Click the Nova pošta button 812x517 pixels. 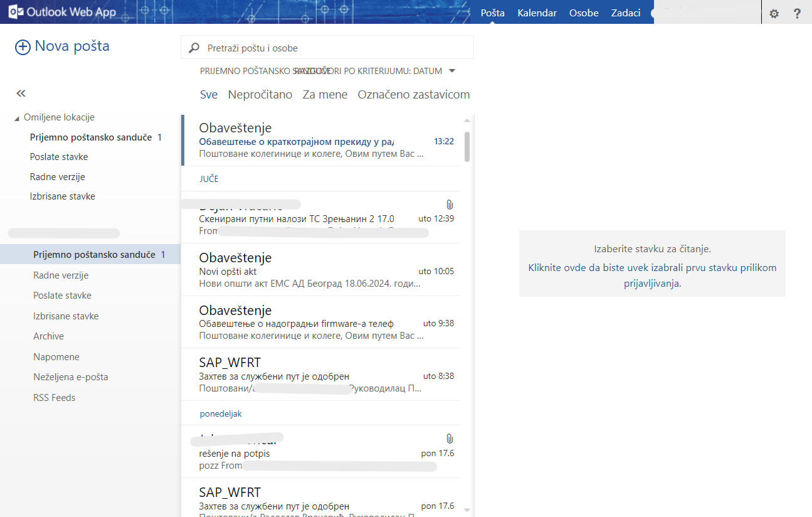(62, 46)
